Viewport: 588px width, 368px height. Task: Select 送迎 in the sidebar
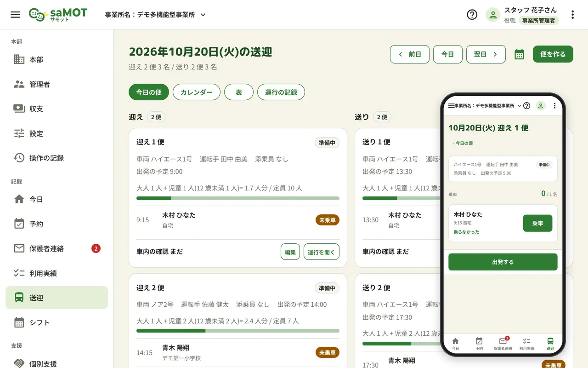point(57,298)
